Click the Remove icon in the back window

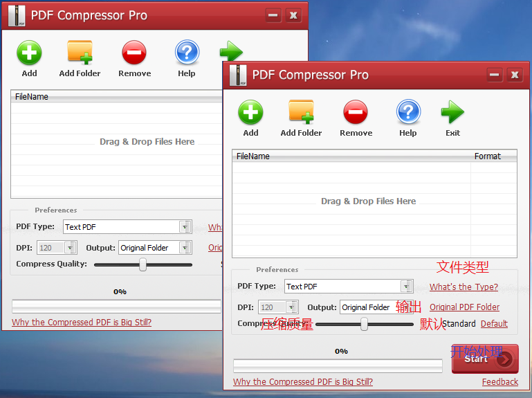(134, 53)
